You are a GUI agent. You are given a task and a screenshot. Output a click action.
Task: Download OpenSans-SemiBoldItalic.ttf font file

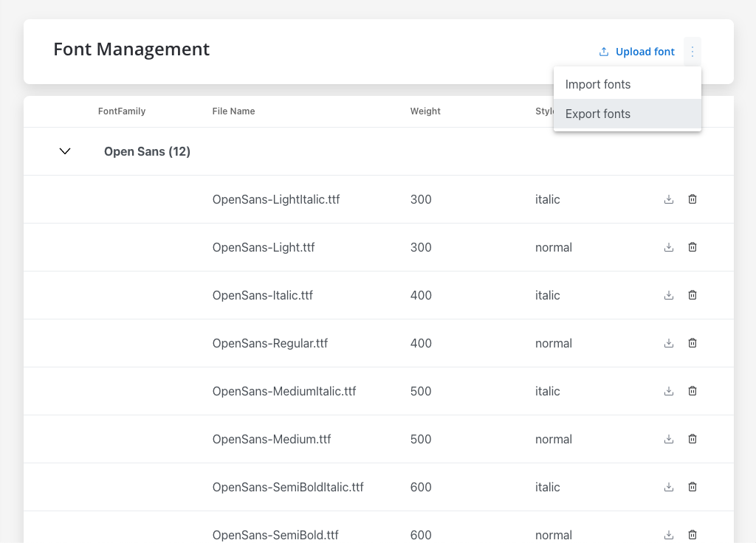[x=669, y=487]
